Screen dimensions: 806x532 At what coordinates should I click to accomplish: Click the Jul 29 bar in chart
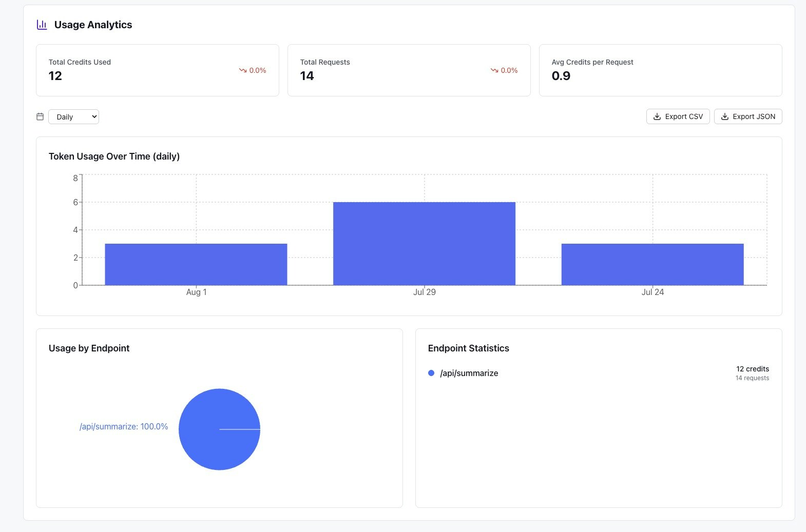424,244
